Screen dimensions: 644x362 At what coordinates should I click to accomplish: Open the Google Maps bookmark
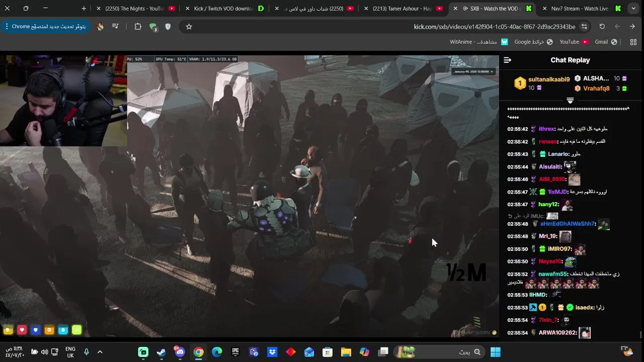pyautogui.click(x=533, y=42)
